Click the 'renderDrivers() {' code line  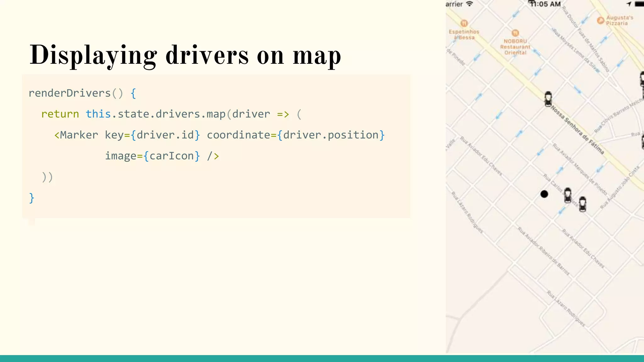click(82, 93)
